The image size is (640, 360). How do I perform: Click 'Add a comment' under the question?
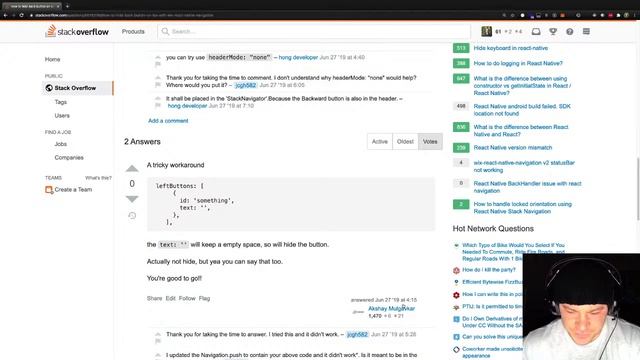168,121
